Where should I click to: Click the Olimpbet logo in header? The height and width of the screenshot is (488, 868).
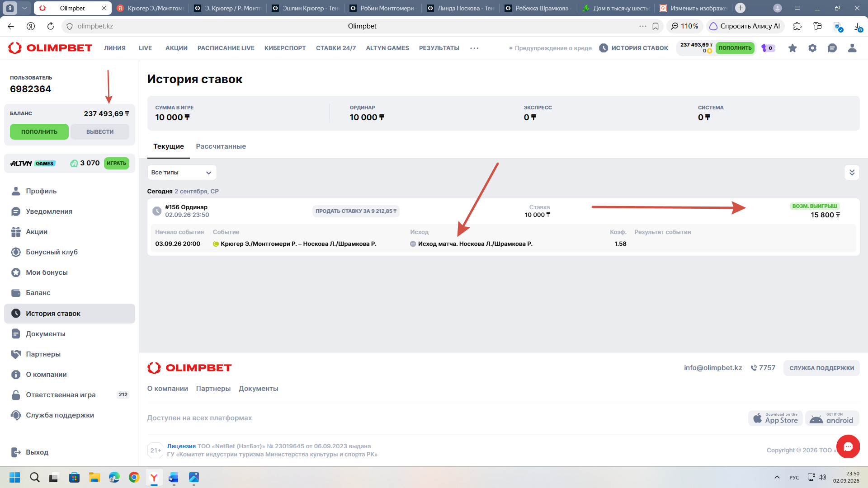pyautogui.click(x=50, y=48)
